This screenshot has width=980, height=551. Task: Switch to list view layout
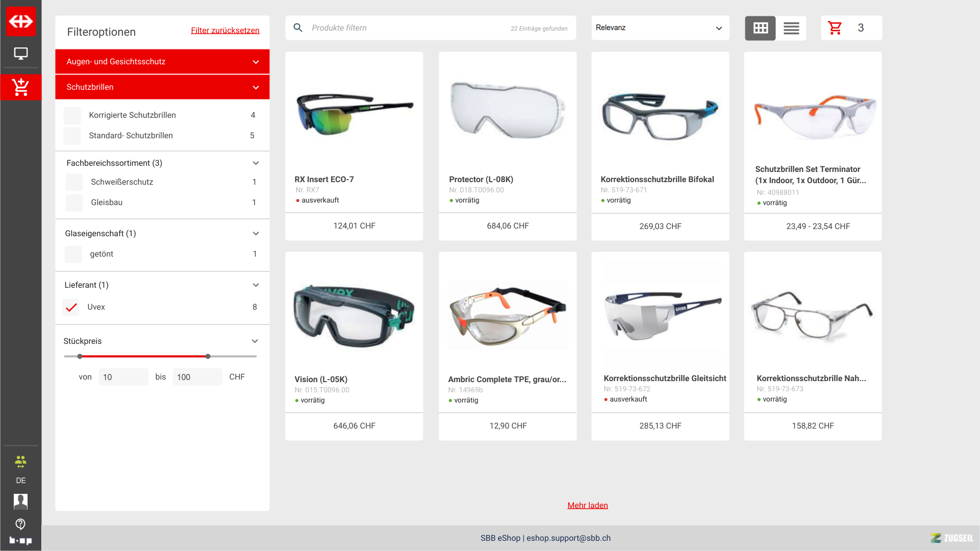click(x=791, y=28)
